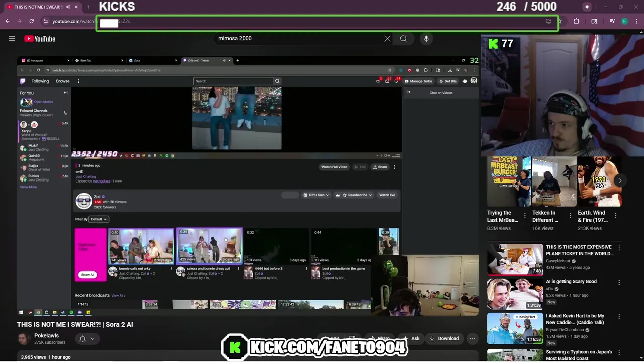Go back with the browser arrow
The image size is (644, 362).
7,21
